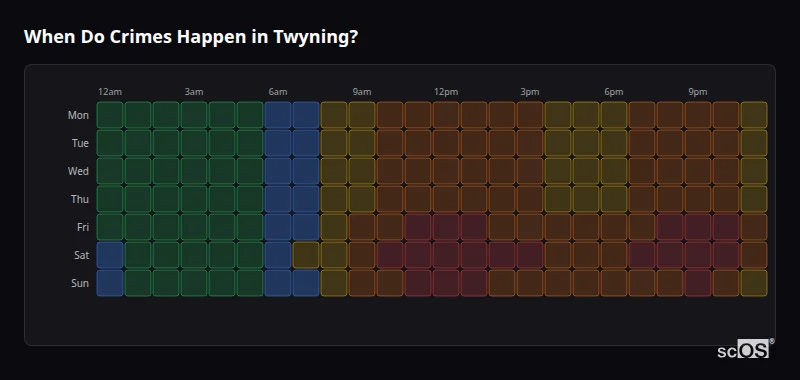Select the Sunday 9am heatmap cell
Screen dimensions: 800x380
pyautogui.click(x=362, y=283)
